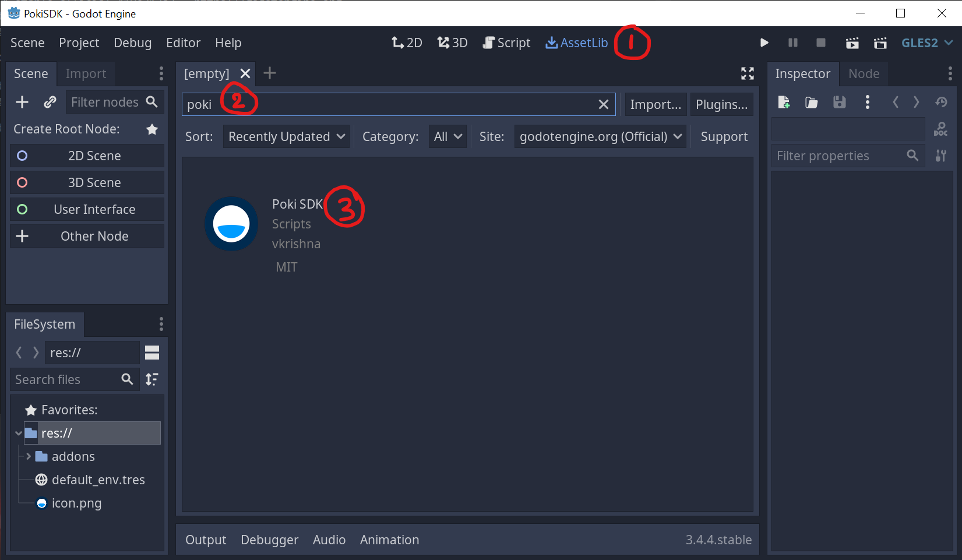The height and width of the screenshot is (560, 962).
Task: Click the res:// path field
Action: coord(92,353)
